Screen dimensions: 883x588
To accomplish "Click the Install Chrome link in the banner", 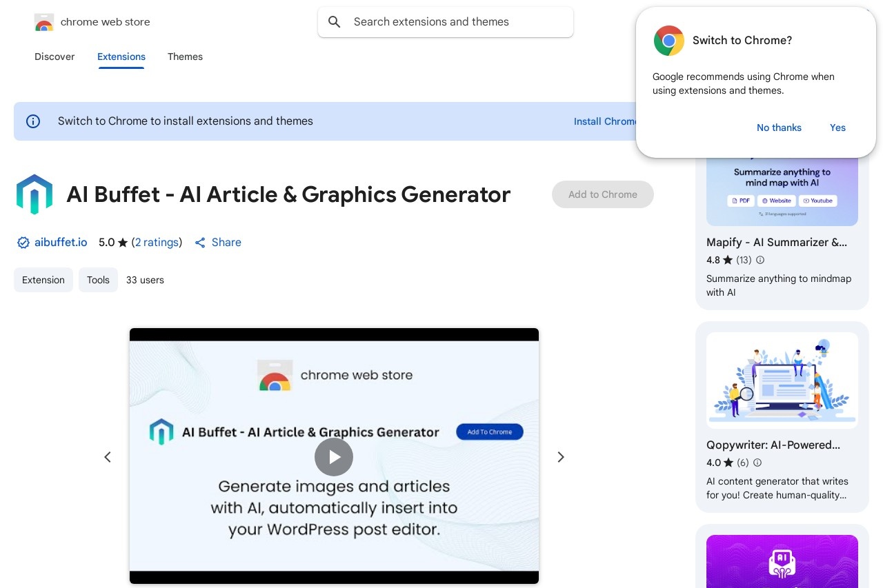I will (x=605, y=121).
